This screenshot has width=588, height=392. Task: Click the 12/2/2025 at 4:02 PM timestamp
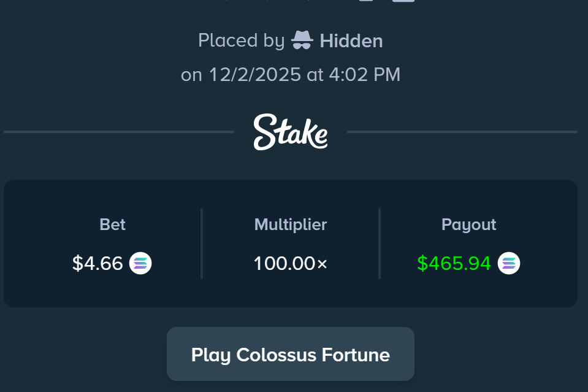(x=304, y=75)
